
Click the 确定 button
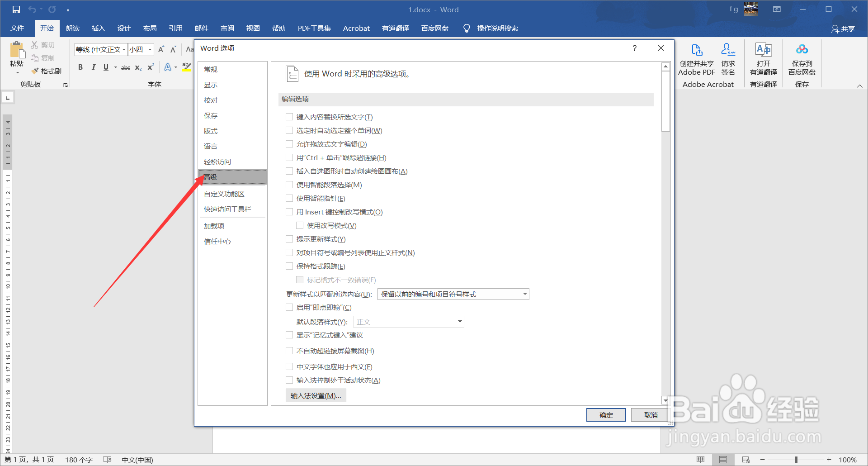click(x=606, y=414)
